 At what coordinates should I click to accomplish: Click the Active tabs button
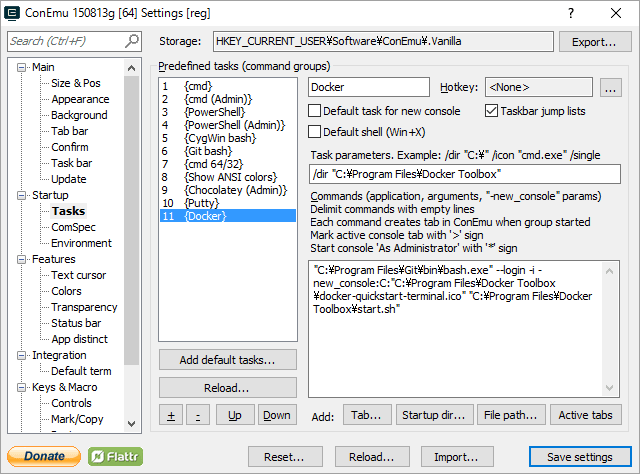(x=586, y=415)
